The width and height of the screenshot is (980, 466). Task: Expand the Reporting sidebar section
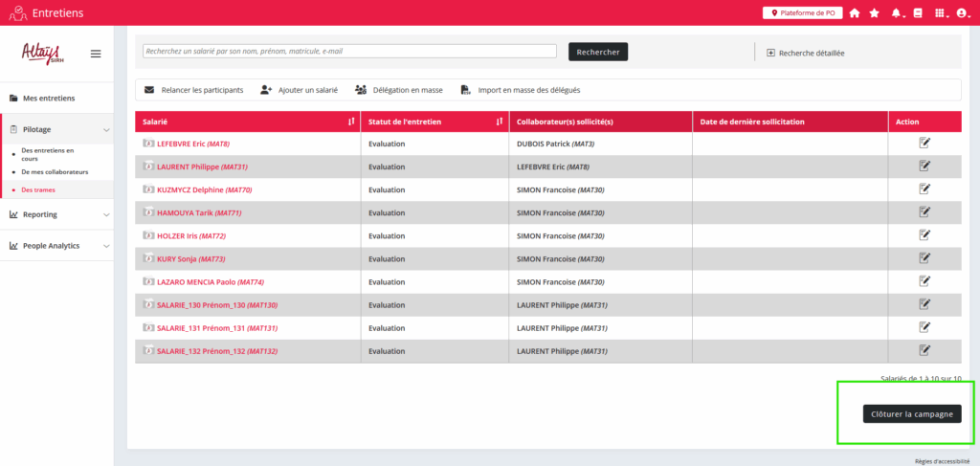click(106, 214)
